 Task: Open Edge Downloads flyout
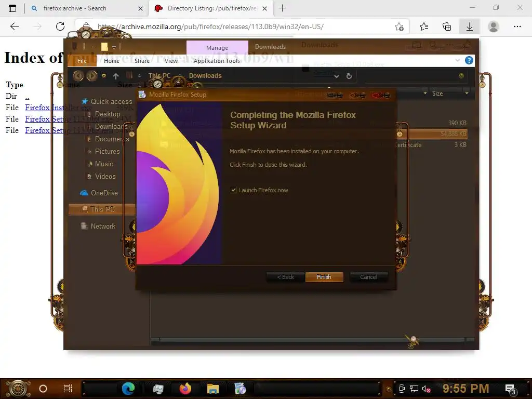[470, 26]
